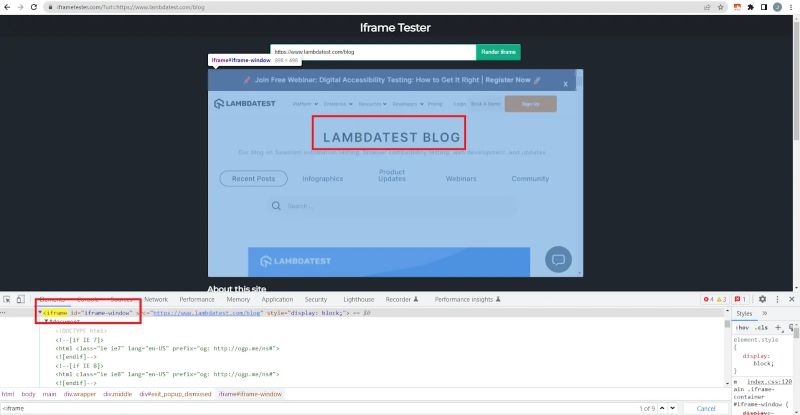This screenshot has width=800, height=415.
Task: Click the red issues counter badge
Action: 740,300
